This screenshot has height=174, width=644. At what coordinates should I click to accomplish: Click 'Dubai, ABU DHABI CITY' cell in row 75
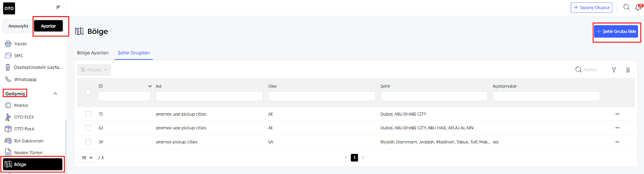[403, 114]
